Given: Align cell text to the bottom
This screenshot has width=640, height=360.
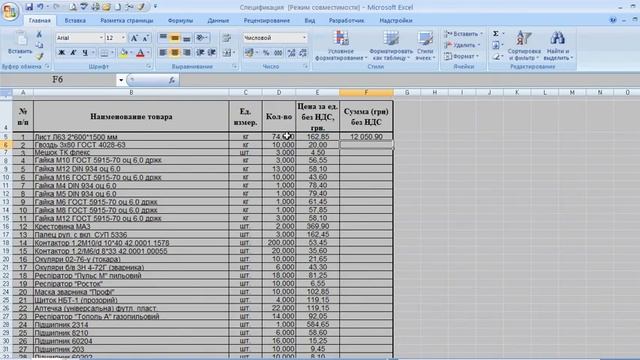Looking at the screenshot, I should 187,38.
